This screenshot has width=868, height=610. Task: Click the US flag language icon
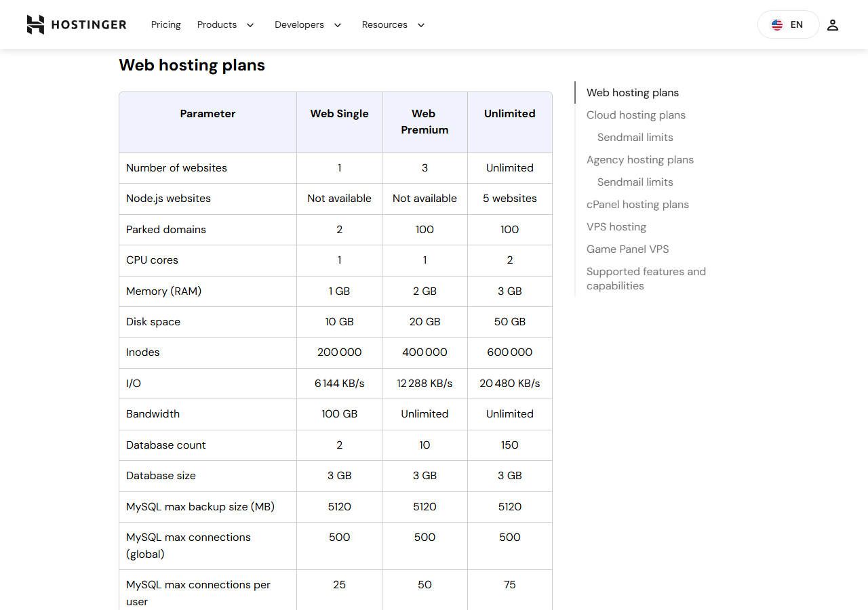[x=777, y=25]
